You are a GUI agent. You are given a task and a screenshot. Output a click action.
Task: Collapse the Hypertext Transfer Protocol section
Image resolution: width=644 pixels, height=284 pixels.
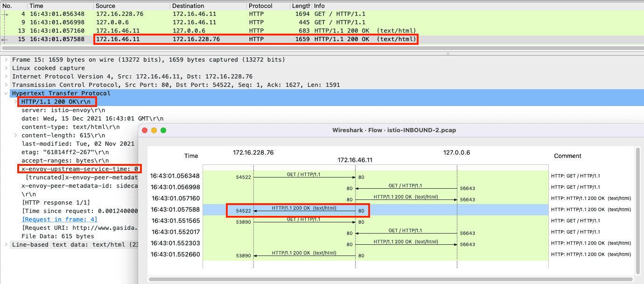[x=6, y=93]
